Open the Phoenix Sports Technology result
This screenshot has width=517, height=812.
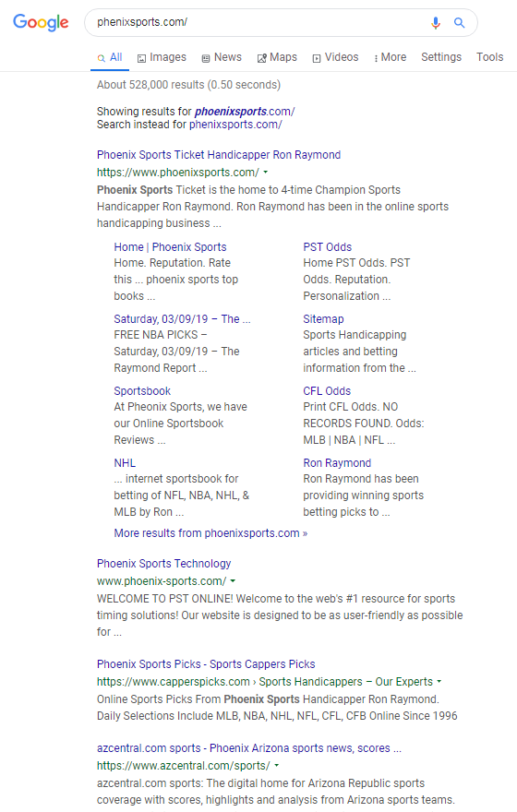click(x=163, y=564)
